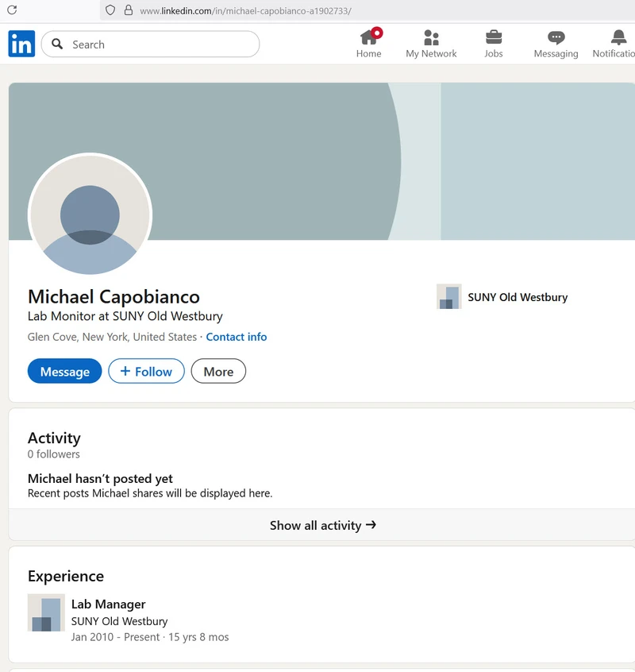Open the Jobs briefcase icon
635x672 pixels.
click(x=494, y=37)
